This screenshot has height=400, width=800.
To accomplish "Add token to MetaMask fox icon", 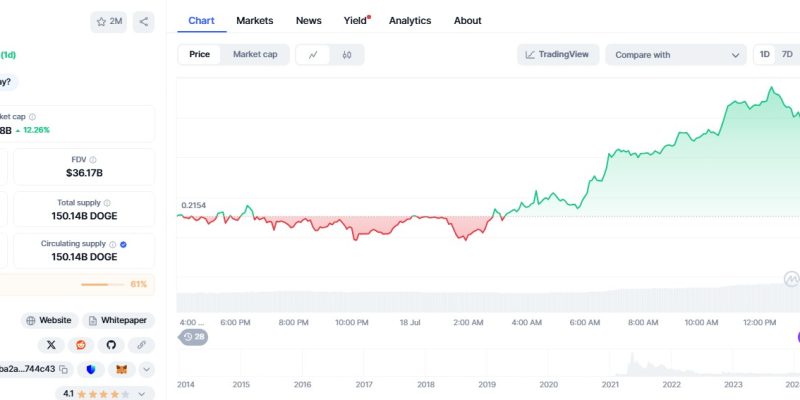I will coord(121,369).
